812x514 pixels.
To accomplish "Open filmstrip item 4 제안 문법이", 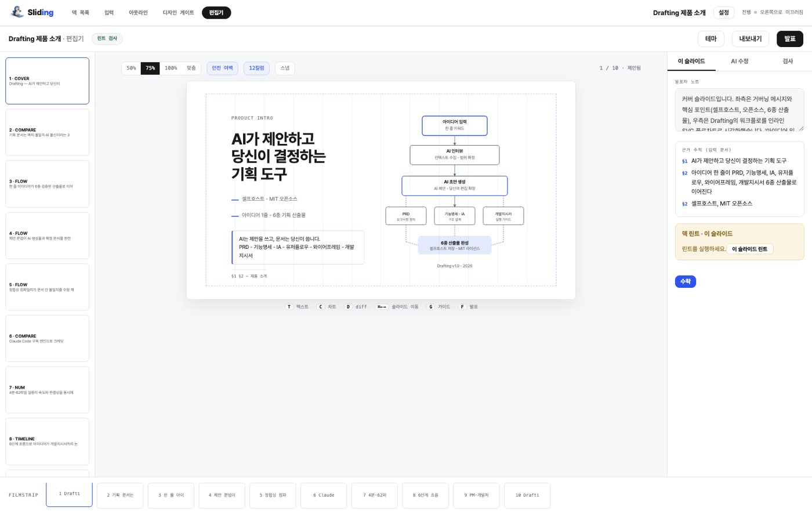I will [x=222, y=495].
